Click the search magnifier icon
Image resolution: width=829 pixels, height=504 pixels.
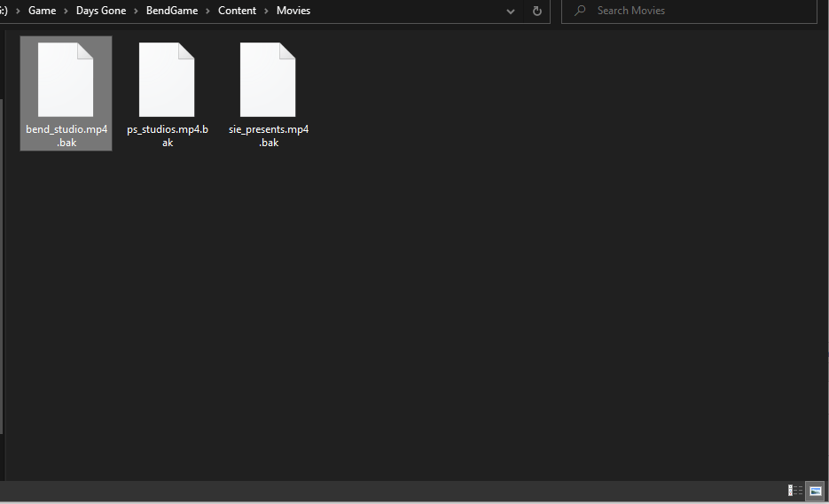pos(580,11)
